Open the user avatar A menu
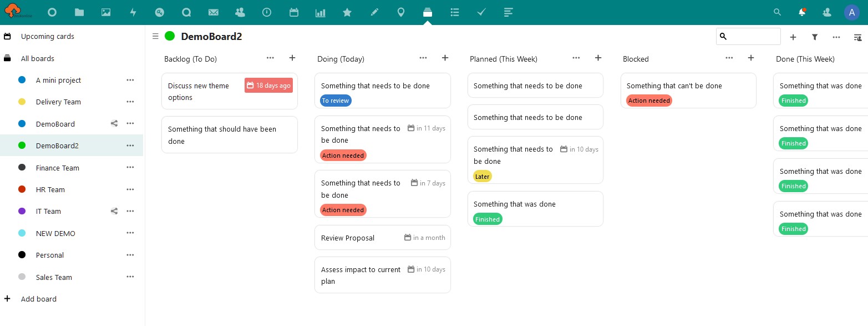The image size is (868, 326). click(x=852, y=12)
